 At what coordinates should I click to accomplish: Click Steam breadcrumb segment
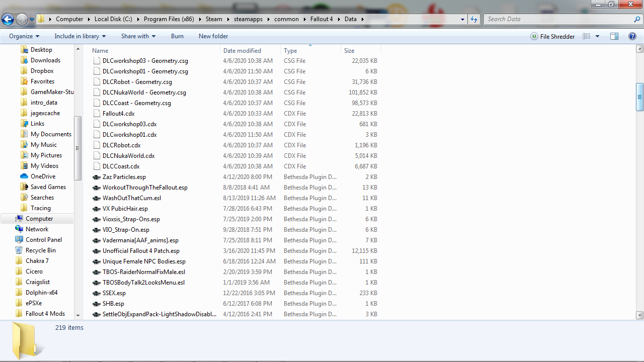pyautogui.click(x=214, y=19)
